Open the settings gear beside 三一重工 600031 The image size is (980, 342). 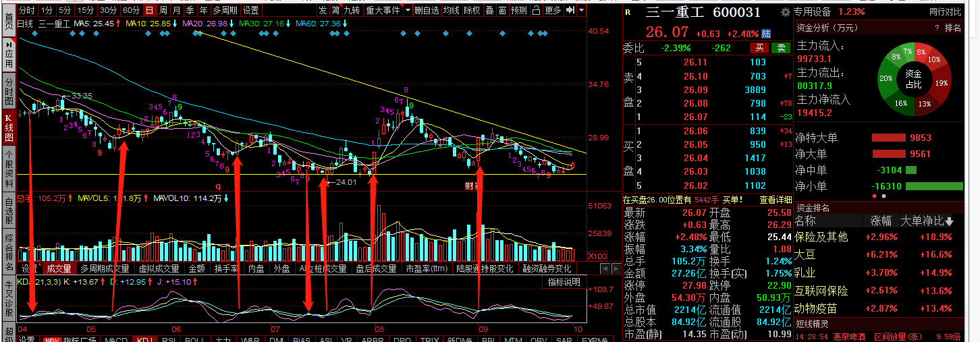pos(785,12)
